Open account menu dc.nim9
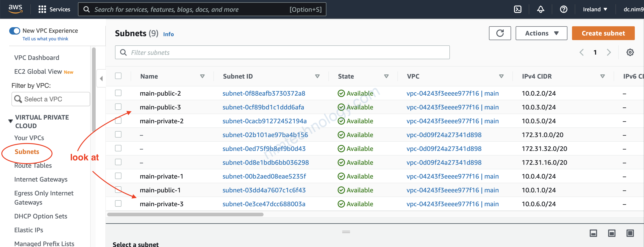Viewport: 644px width, 247px height. click(633, 9)
